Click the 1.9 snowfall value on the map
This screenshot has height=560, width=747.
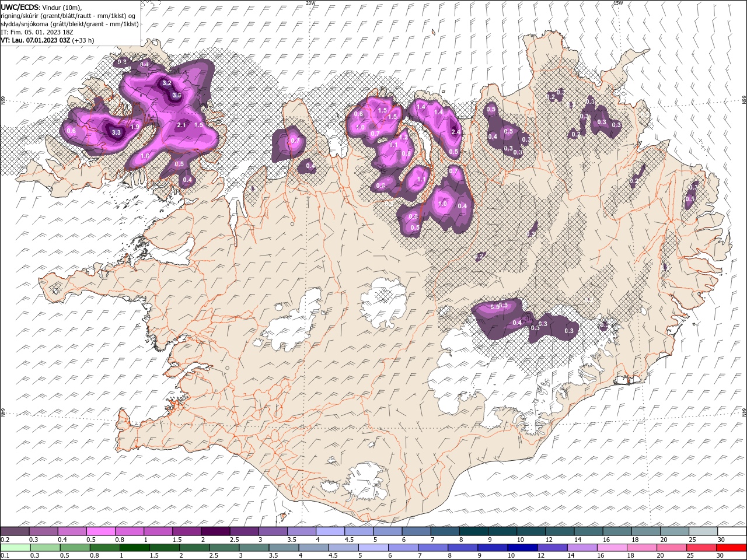click(x=135, y=127)
